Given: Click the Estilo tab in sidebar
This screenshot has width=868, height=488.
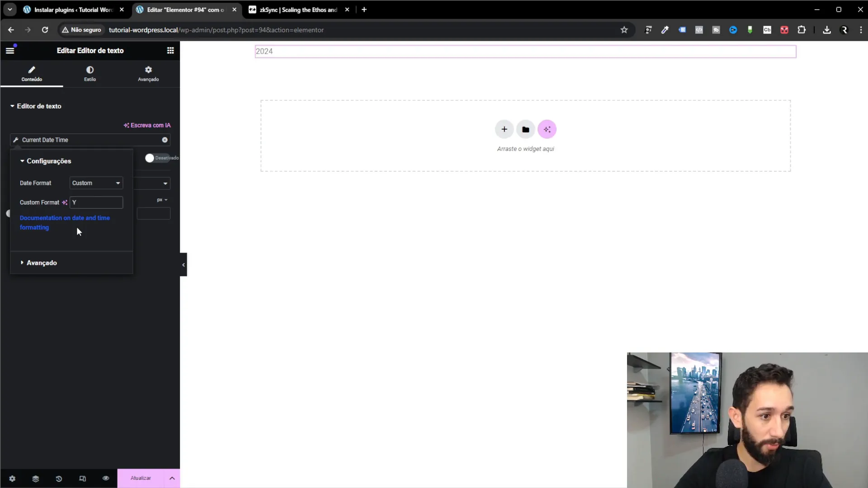Looking at the screenshot, I should pyautogui.click(x=90, y=73).
